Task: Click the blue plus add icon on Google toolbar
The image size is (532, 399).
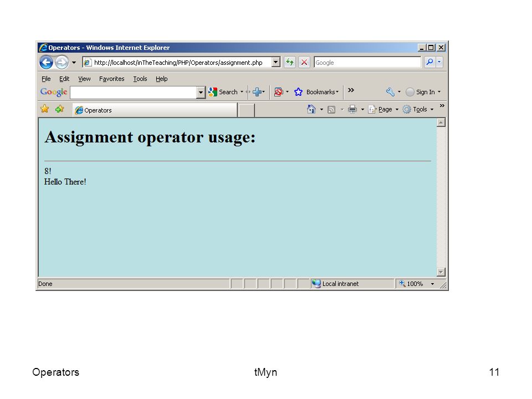Action: tap(257, 92)
